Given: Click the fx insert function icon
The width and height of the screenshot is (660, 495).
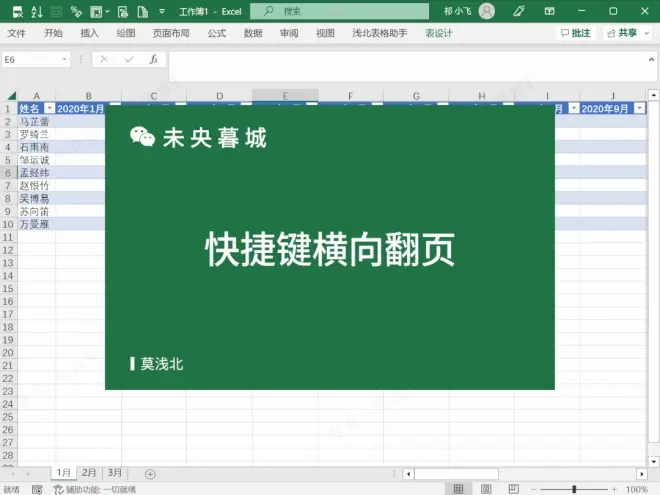Looking at the screenshot, I should tap(154, 60).
